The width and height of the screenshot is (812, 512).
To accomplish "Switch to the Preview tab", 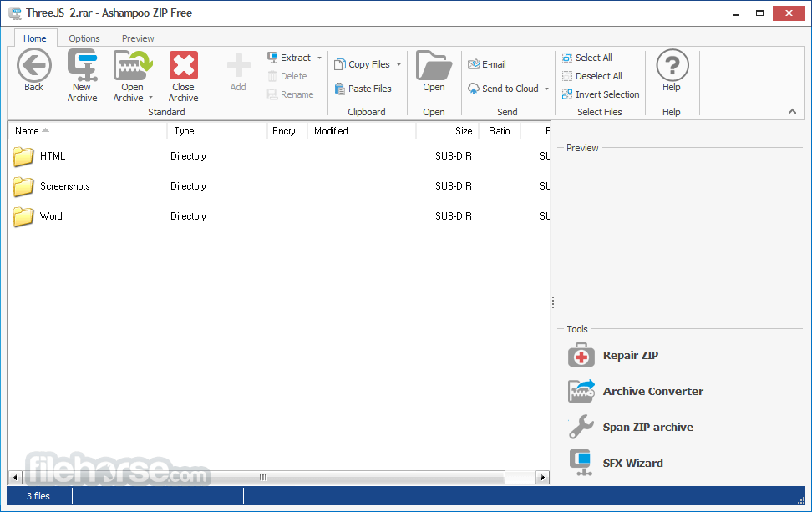I will pyautogui.click(x=138, y=38).
